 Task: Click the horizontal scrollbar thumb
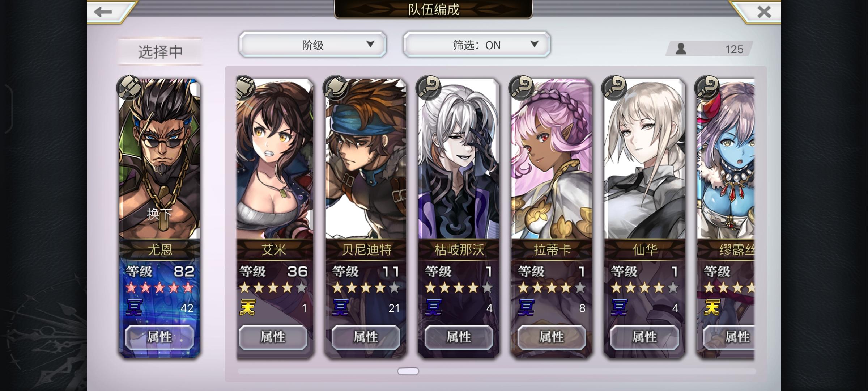(408, 371)
